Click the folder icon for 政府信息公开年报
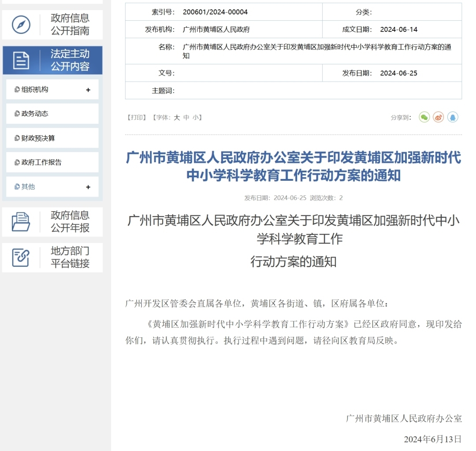 point(21,222)
